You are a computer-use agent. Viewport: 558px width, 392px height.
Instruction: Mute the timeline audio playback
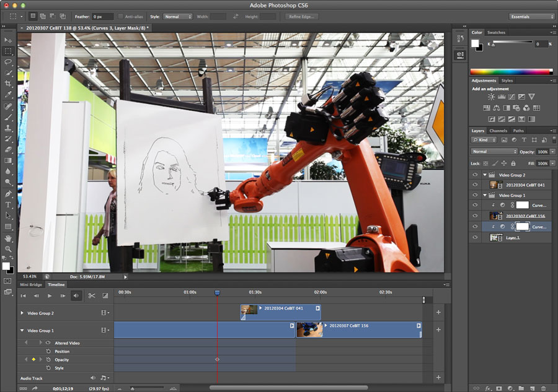point(76,296)
